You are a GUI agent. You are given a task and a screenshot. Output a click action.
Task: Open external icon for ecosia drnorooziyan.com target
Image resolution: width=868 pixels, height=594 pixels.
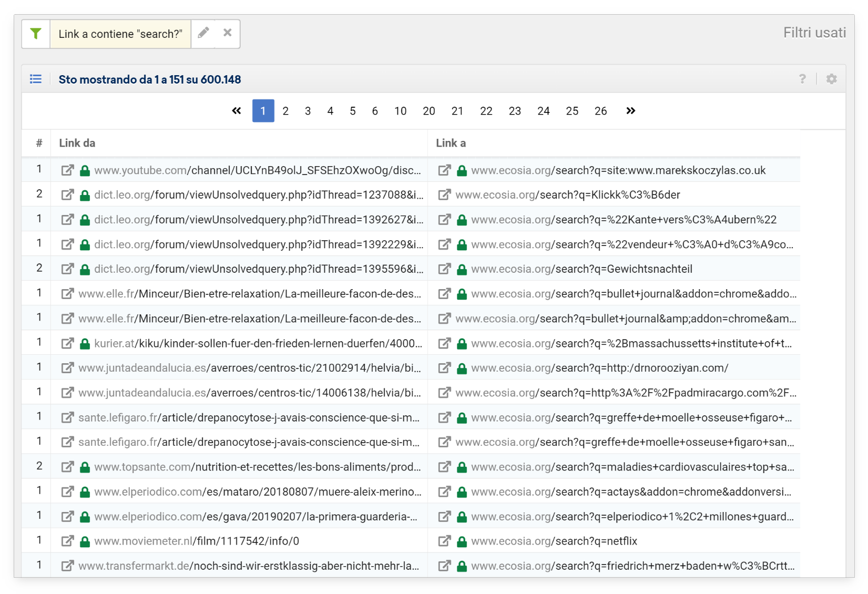444,368
